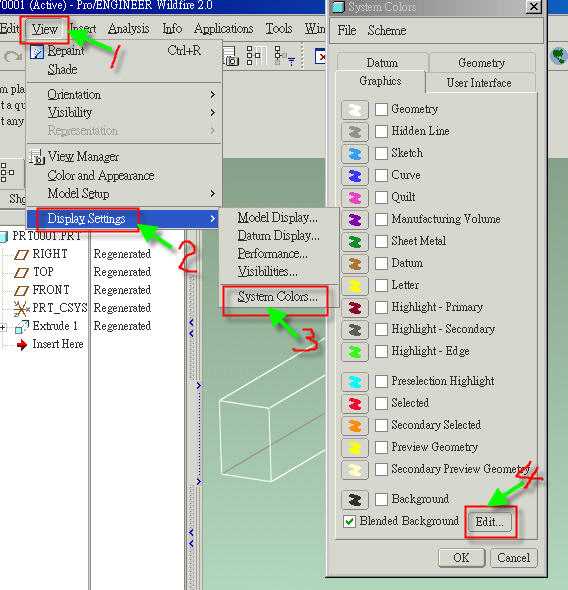
Task: Close the System Colors dialog
Action: point(533,7)
